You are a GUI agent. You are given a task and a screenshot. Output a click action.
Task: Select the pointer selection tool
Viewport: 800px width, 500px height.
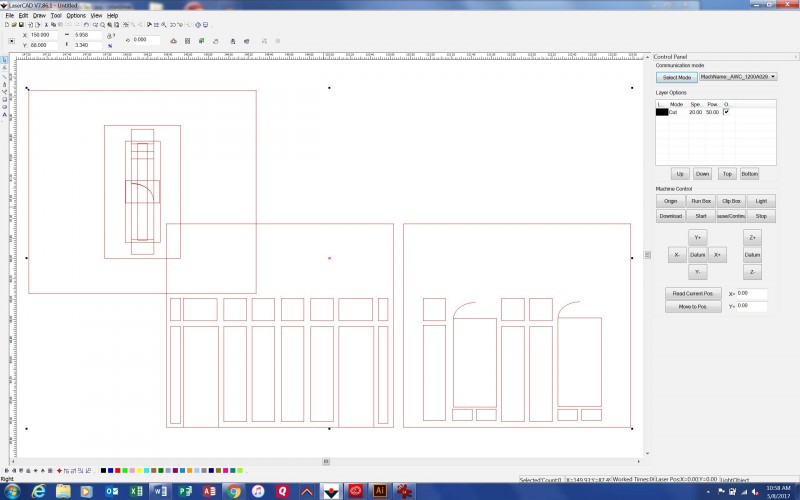tap(4, 61)
